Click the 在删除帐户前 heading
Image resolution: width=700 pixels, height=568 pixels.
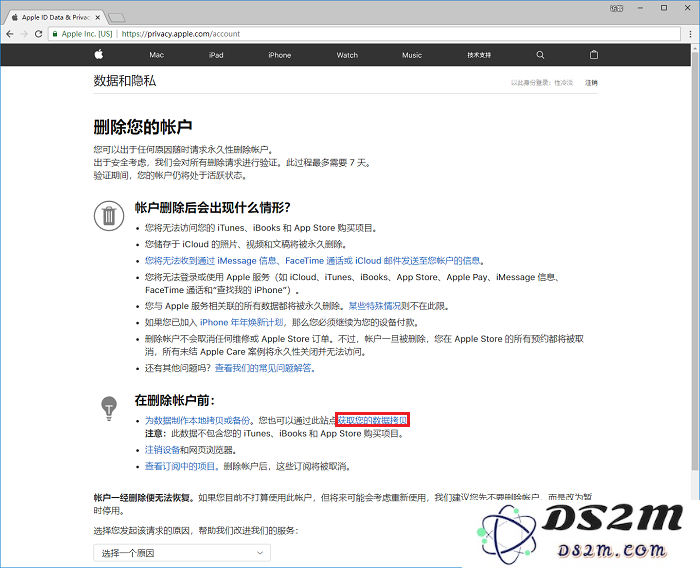click(x=175, y=400)
